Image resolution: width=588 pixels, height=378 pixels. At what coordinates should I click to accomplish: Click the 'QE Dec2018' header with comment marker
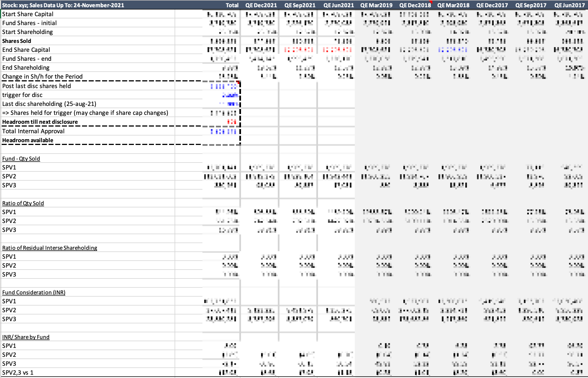pyautogui.click(x=415, y=5)
